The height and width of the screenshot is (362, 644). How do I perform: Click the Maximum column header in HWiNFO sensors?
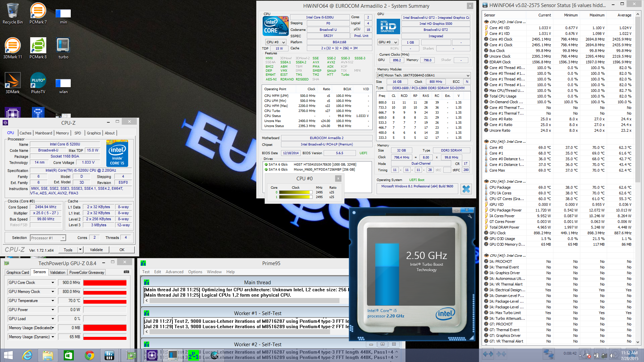(593, 15)
